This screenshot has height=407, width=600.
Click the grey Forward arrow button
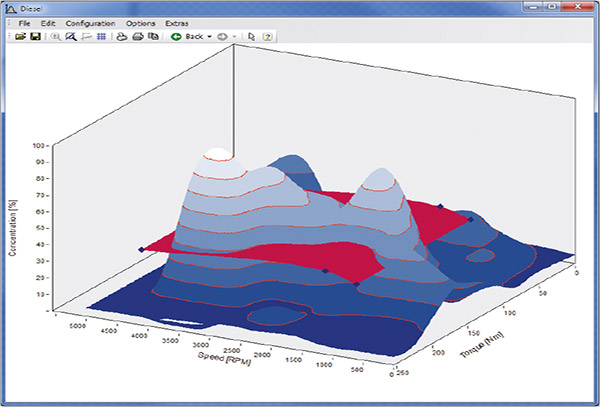click(x=223, y=36)
